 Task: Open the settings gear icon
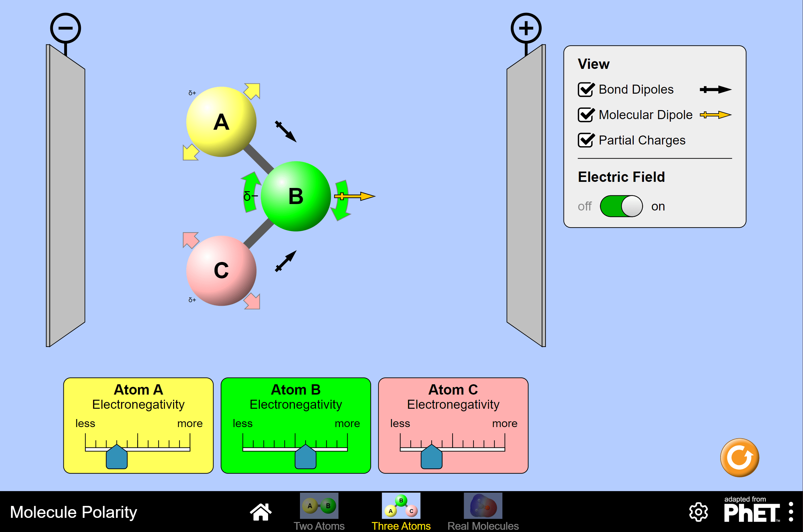pos(698,512)
